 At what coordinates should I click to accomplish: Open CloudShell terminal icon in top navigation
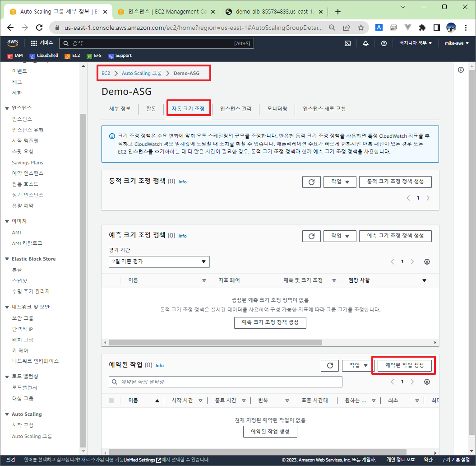coord(347,43)
